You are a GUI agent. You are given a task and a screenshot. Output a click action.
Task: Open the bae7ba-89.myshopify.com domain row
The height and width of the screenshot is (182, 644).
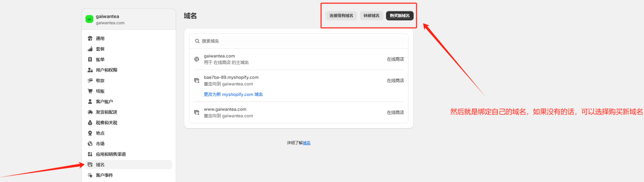pos(299,86)
